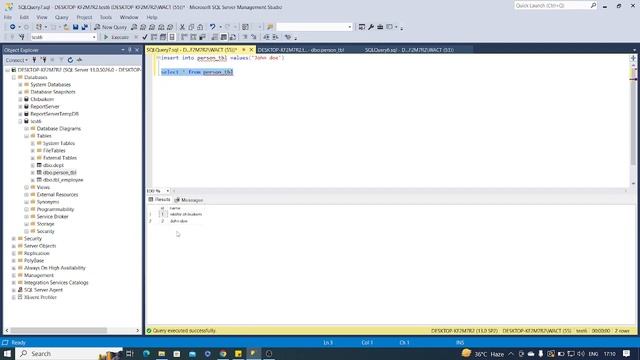Open the Query menu
Screen dimensions: 640x360
point(62,17)
